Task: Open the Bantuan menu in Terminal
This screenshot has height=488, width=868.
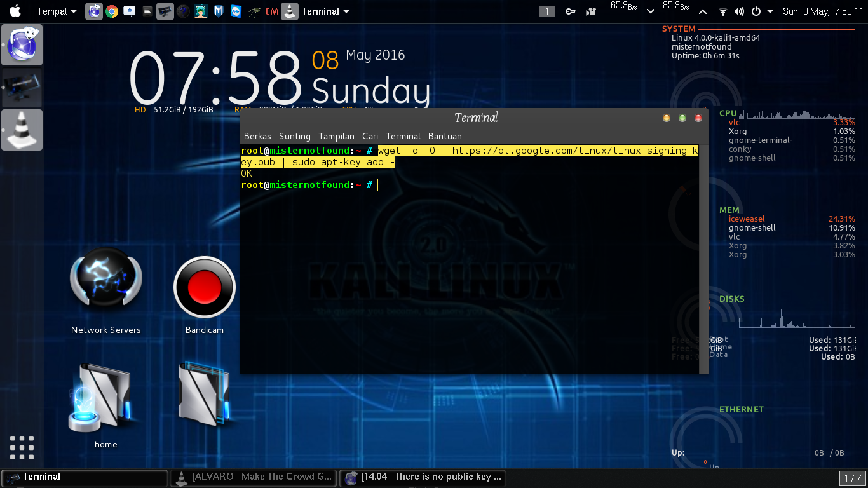Action: click(x=445, y=136)
